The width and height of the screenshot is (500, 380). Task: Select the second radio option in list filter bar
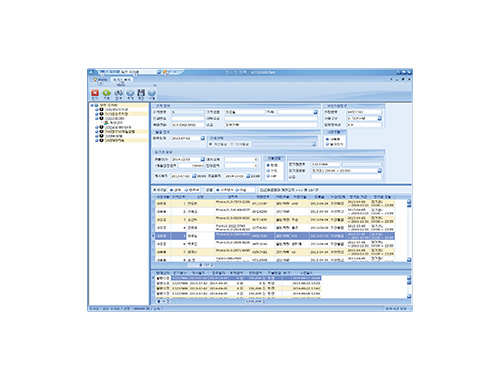[x=186, y=190]
